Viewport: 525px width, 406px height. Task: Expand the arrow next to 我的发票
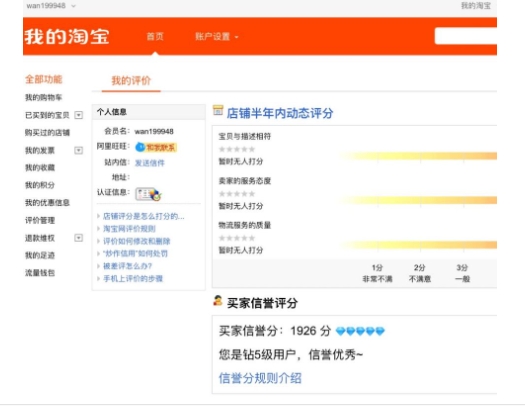click(78, 150)
